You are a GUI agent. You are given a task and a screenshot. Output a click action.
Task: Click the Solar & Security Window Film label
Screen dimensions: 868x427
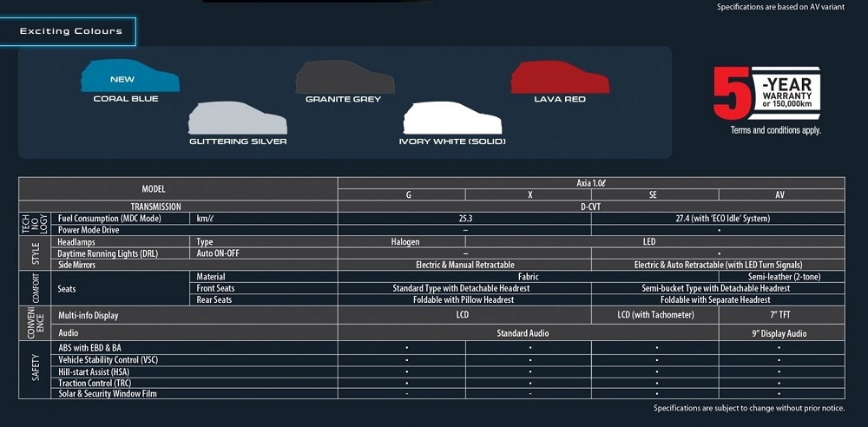coord(108,394)
